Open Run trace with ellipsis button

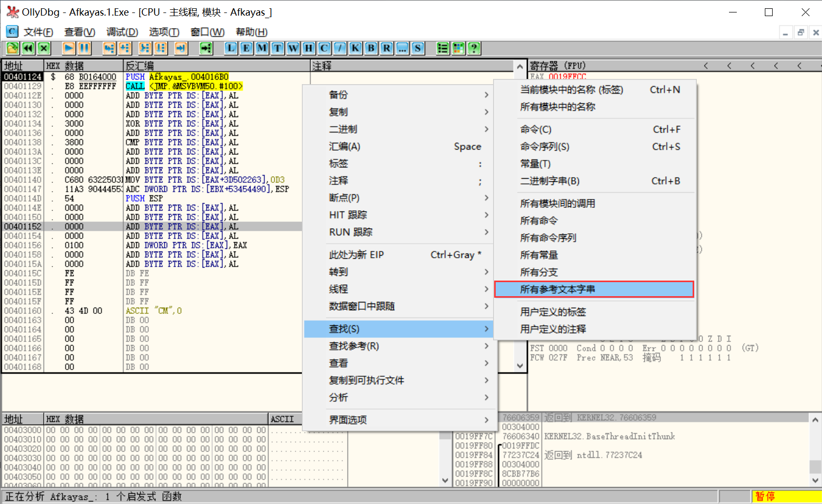[402, 48]
